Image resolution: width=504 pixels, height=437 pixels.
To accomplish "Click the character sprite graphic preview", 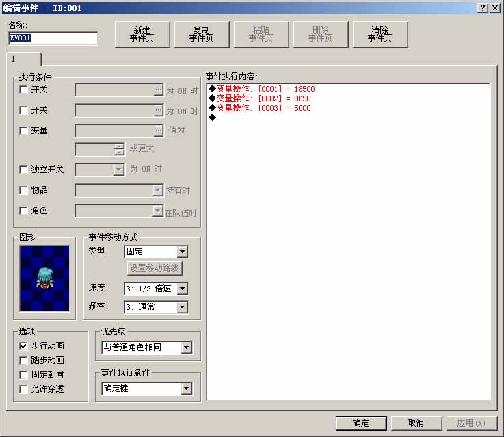I will 44,278.
